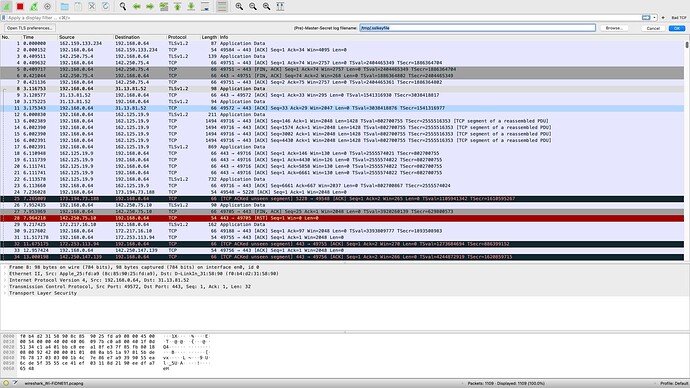Open TLS preferences button
Viewport: 690px width, 388px height.
tap(30, 28)
